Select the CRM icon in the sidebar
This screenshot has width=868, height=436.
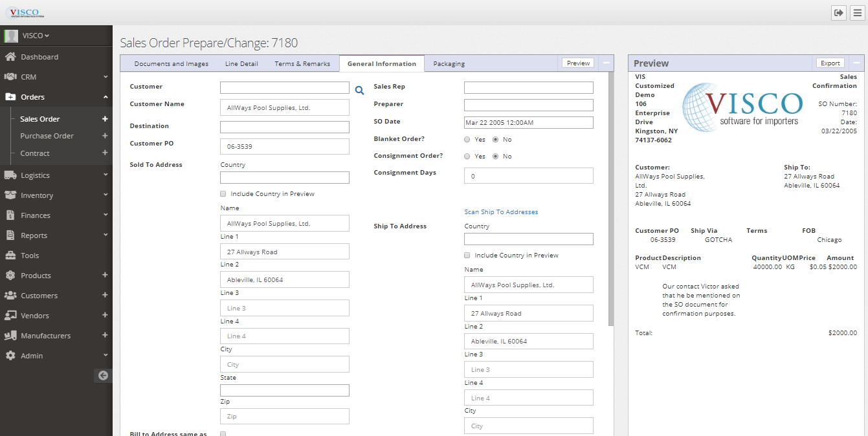point(10,76)
